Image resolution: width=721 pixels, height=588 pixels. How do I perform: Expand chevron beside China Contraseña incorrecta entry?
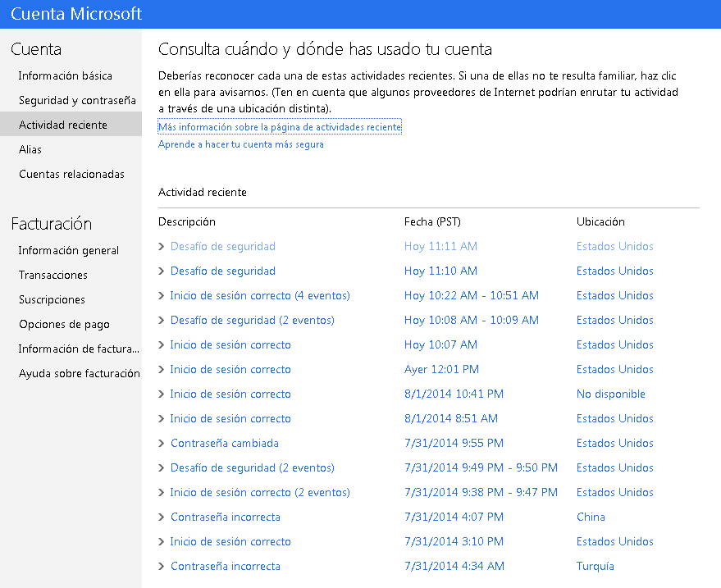coord(161,517)
